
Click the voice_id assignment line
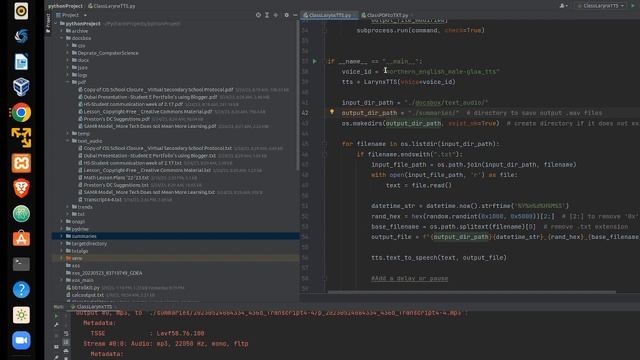420,71
